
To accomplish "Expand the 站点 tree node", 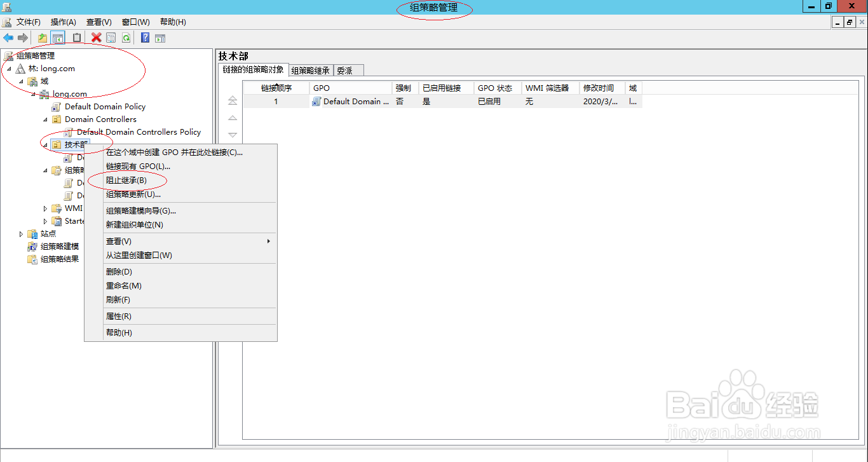I will tap(22, 233).
